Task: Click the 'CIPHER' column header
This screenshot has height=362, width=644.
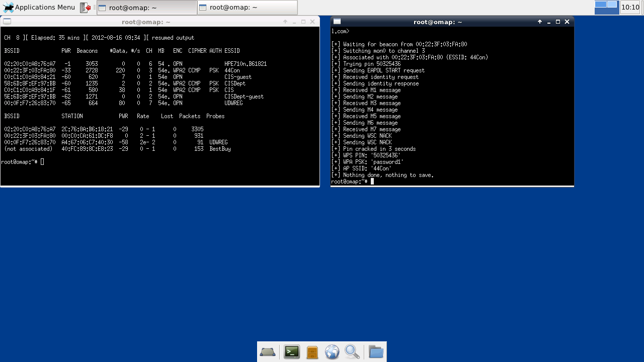Action: coord(197,51)
